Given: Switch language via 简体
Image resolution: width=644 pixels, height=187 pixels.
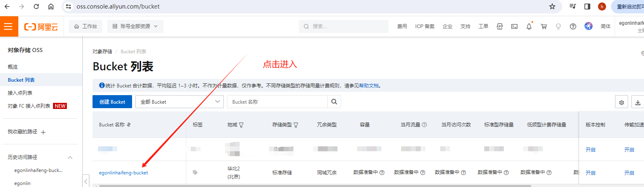Looking at the screenshot, I should pos(606,26).
